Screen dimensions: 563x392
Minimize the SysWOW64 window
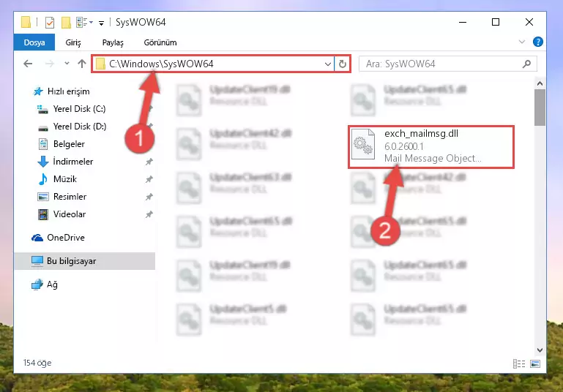[463, 22]
